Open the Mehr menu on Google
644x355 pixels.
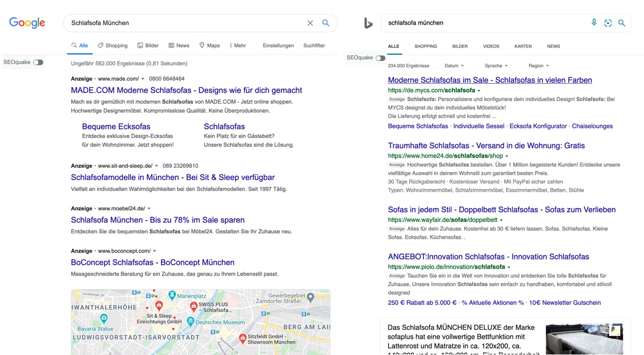coord(237,46)
